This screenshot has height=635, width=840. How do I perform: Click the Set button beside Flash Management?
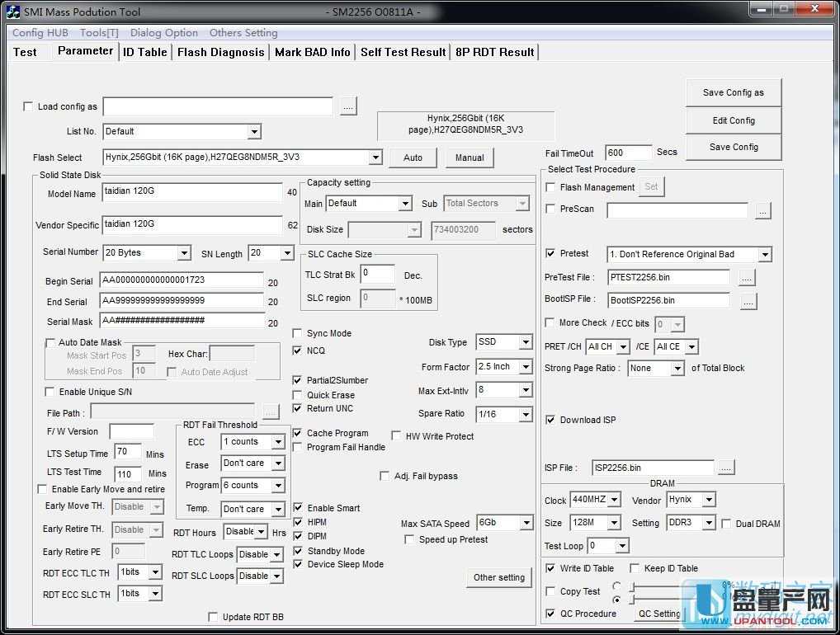[651, 187]
